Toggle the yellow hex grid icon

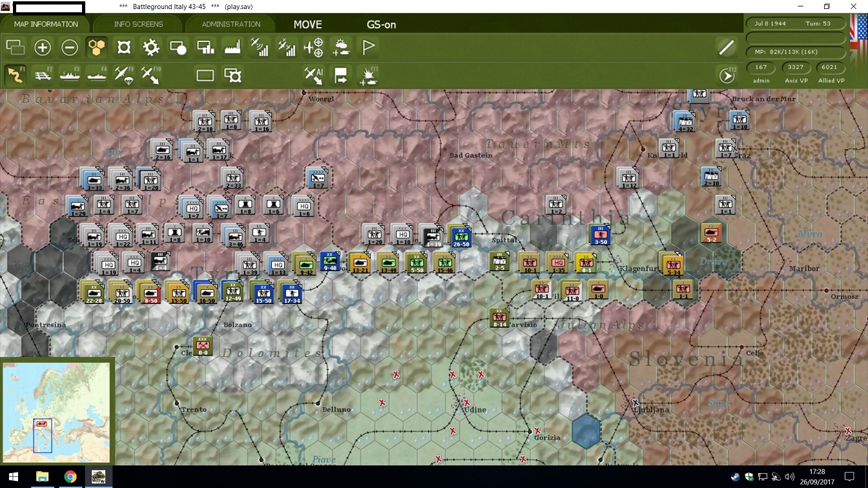tap(96, 47)
